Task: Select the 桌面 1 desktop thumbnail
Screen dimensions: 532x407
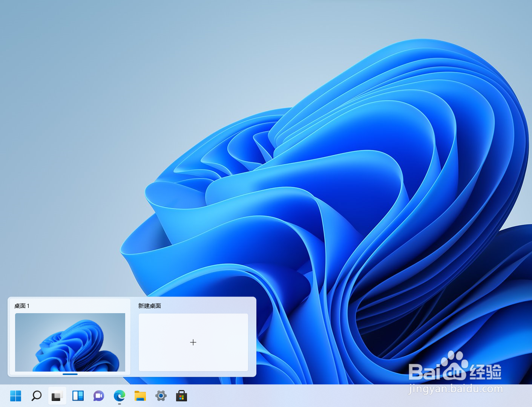Action: pyautogui.click(x=70, y=342)
